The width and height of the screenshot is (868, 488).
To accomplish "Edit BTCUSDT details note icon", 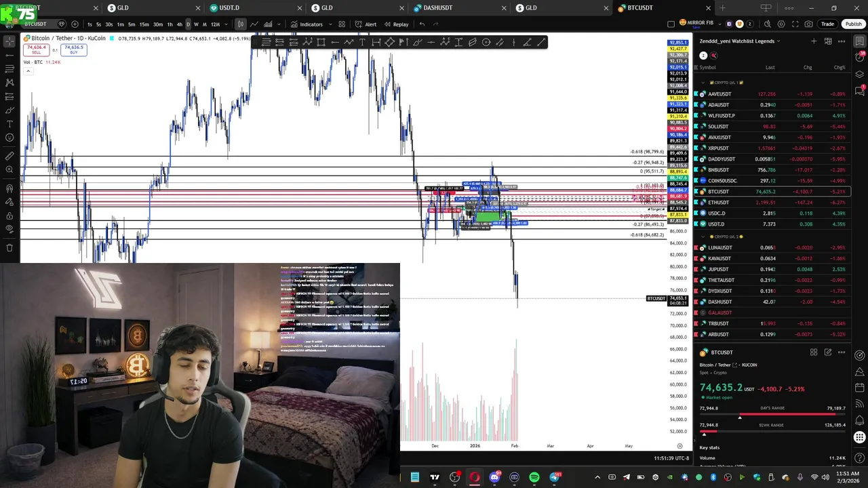I will point(828,352).
